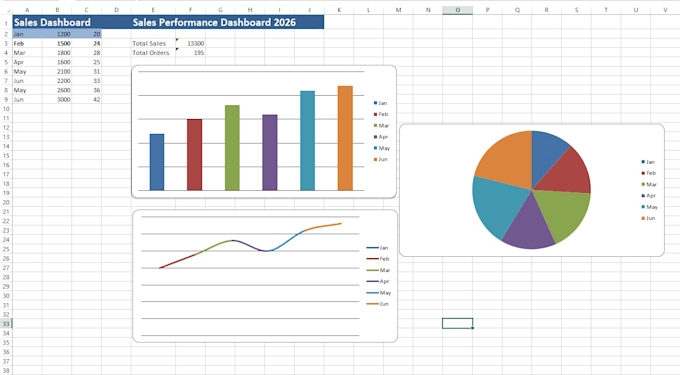Select the cell showing 13300

[190, 43]
